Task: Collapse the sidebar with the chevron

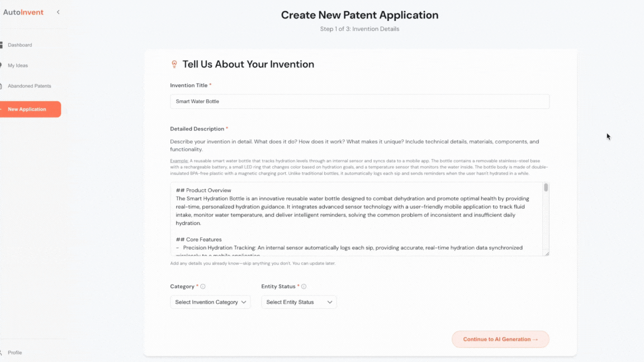Action: (58, 11)
